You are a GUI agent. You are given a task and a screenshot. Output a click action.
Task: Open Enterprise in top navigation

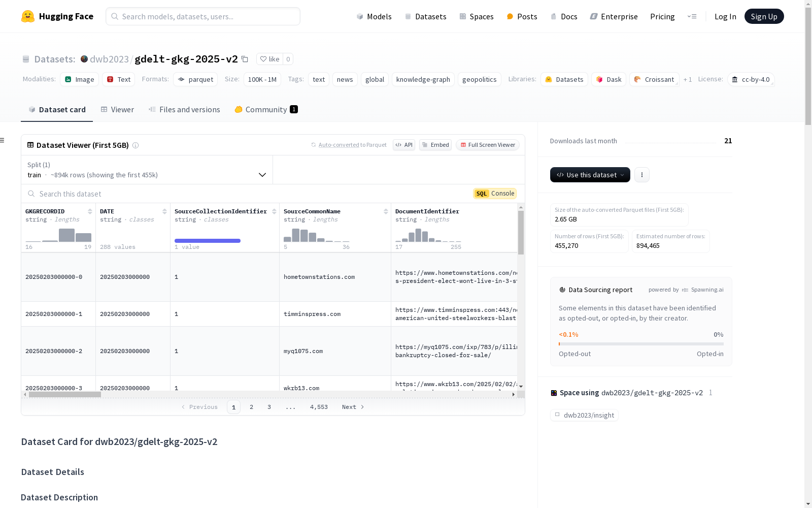[614, 16]
